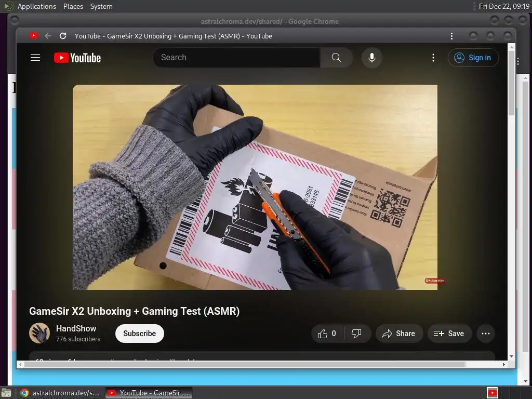Open YouTube settings three-dot menu

click(x=433, y=58)
